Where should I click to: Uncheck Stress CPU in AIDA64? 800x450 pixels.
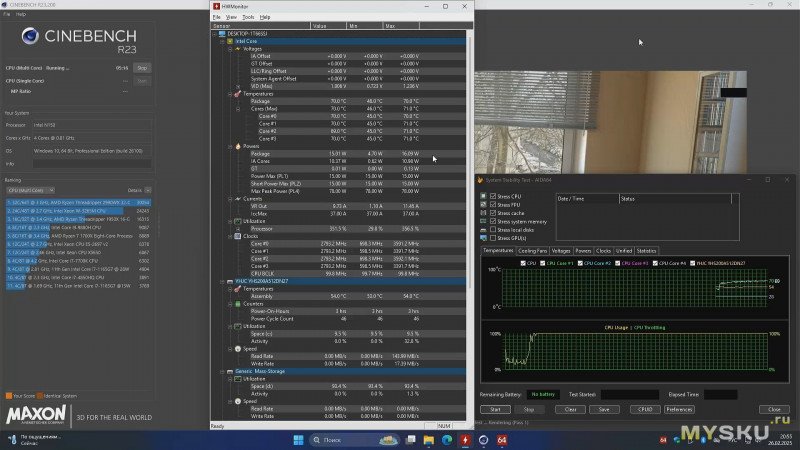493,196
